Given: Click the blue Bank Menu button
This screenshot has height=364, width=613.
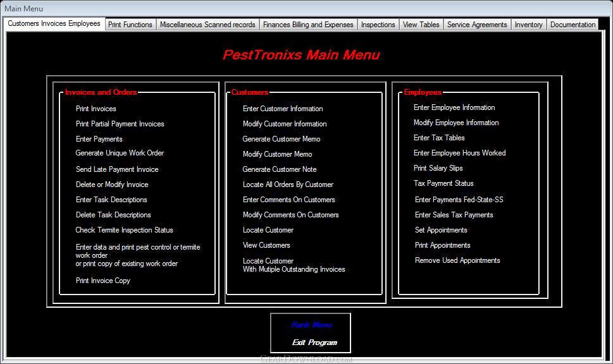Looking at the screenshot, I should (312, 325).
